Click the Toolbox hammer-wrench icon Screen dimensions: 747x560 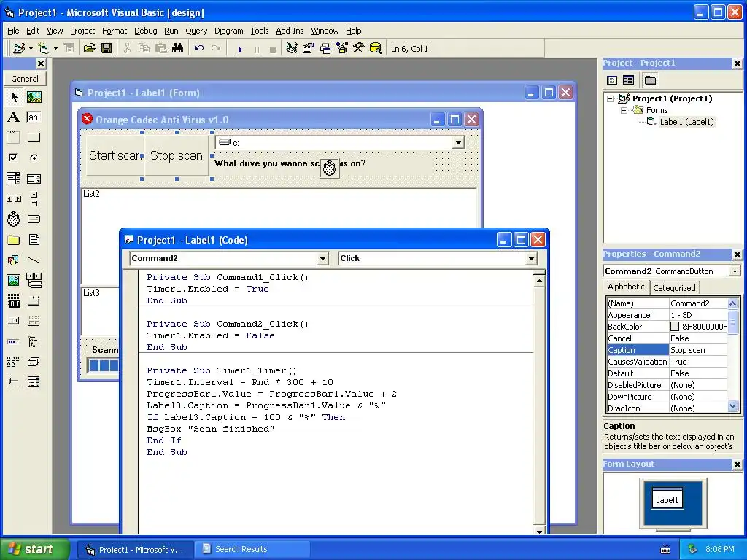tap(359, 49)
